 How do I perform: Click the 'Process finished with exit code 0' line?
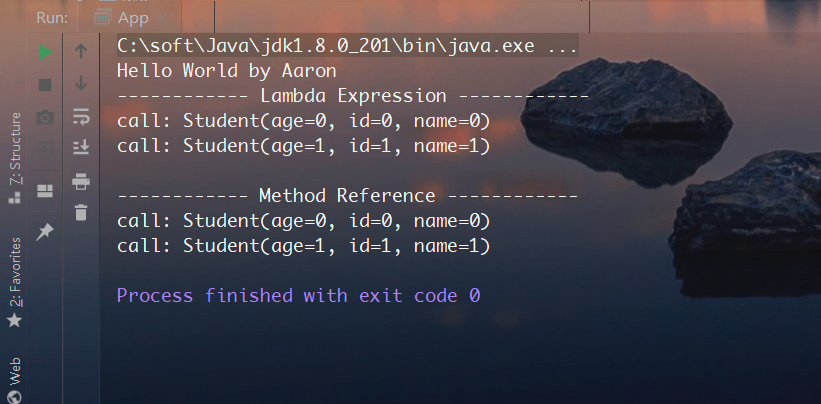298,296
